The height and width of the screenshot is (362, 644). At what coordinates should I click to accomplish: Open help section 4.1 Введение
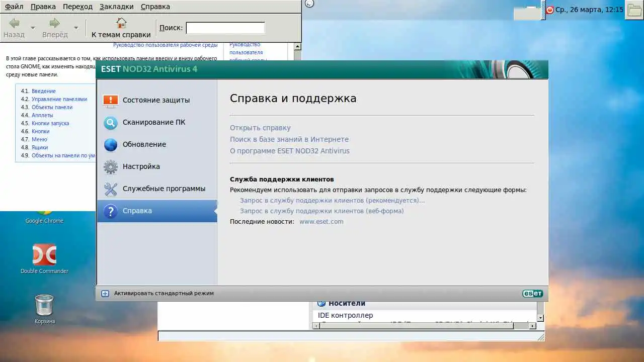coord(44,91)
